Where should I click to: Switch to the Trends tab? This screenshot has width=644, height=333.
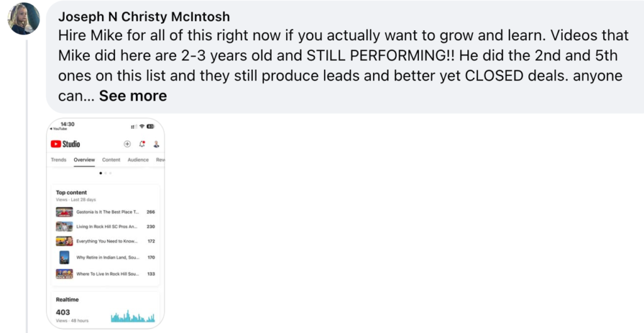(58, 160)
